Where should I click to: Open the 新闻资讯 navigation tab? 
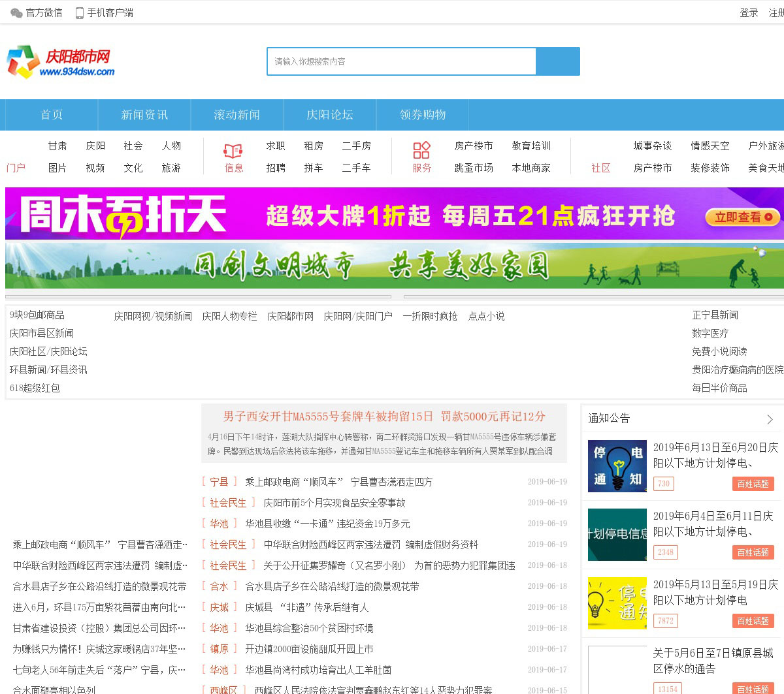point(144,115)
